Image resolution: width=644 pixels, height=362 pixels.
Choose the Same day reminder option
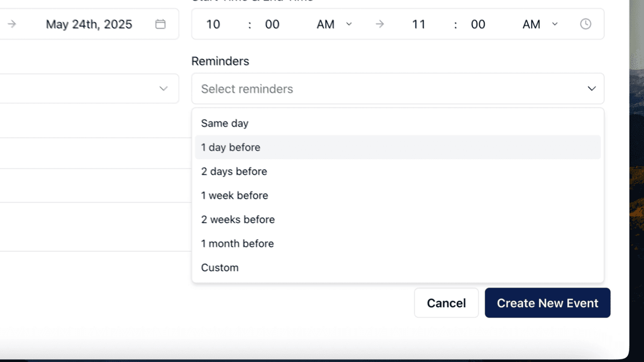pos(398,123)
